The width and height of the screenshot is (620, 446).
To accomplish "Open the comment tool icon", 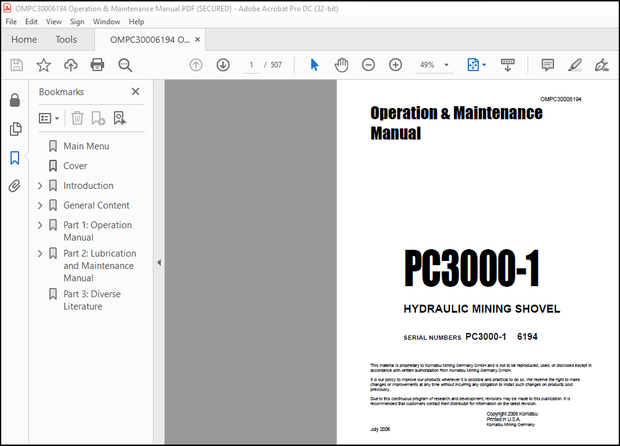I will tap(548, 65).
